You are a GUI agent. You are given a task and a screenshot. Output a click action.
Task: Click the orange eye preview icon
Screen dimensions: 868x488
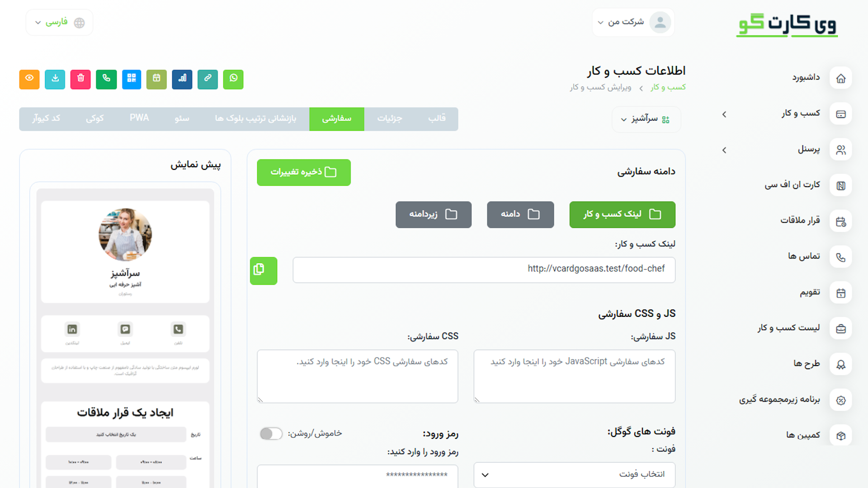29,79
